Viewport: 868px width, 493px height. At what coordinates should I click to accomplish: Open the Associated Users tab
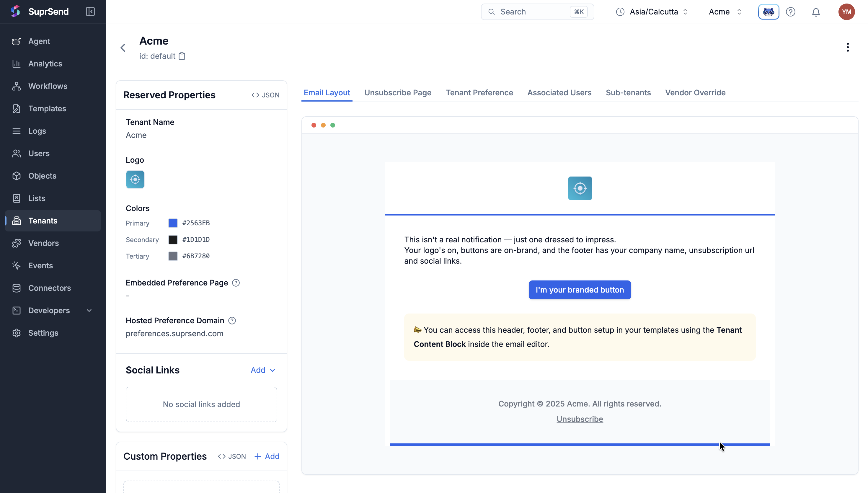pyautogui.click(x=559, y=92)
